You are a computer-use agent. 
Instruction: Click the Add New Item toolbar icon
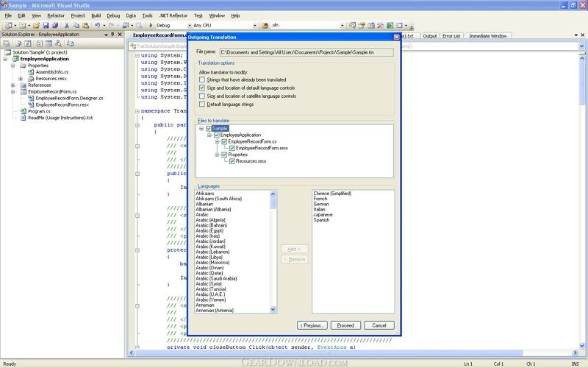tap(23, 25)
